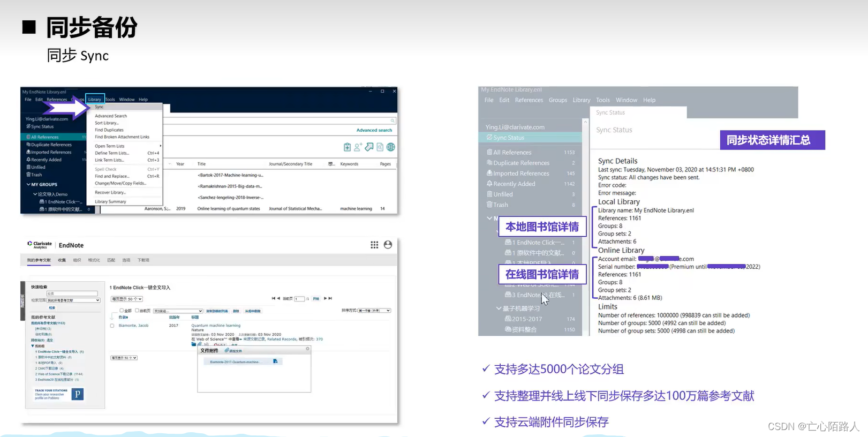Open Groups menu in the Sync Status window
The image size is (868, 437).
pyautogui.click(x=558, y=100)
